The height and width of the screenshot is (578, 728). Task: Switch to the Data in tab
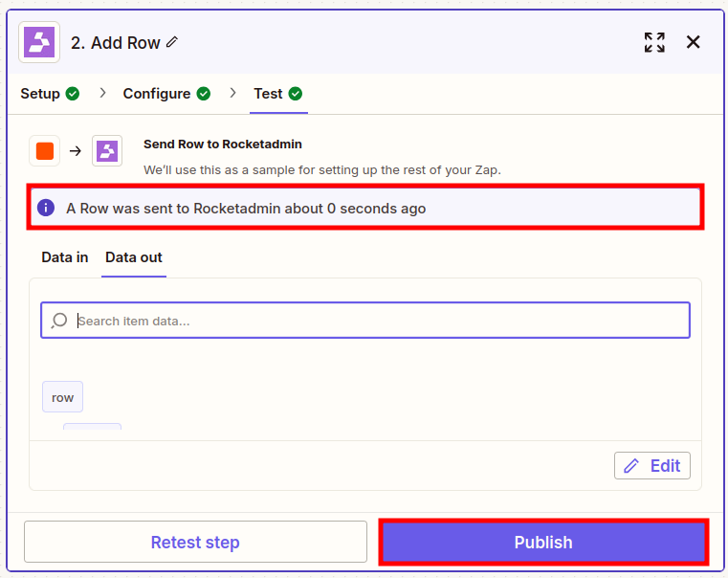point(64,257)
